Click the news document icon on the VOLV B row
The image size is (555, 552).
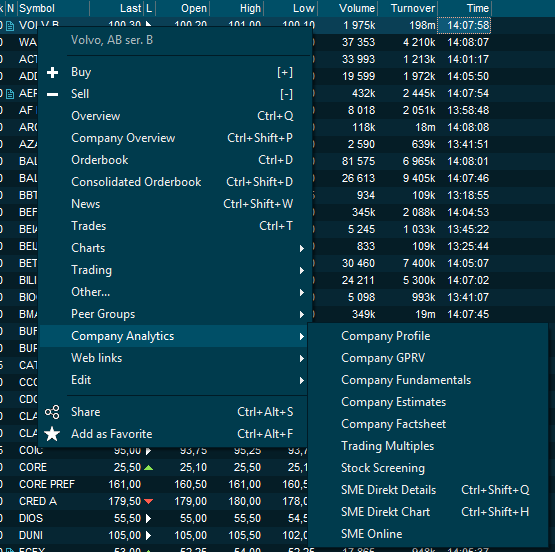[10, 26]
